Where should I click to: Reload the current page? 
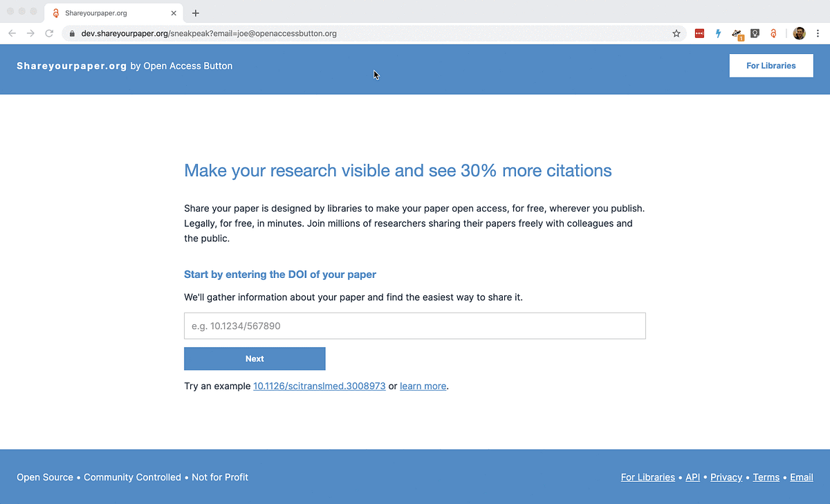(48, 32)
